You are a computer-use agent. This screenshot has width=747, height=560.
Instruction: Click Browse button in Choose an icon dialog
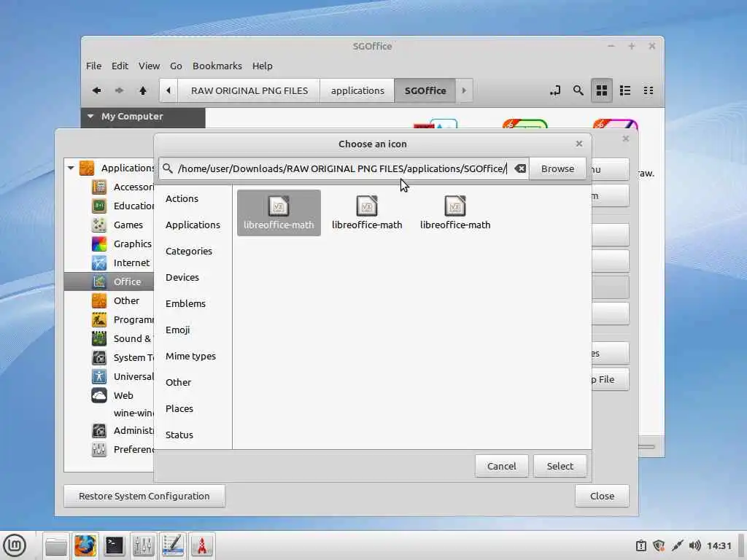tap(557, 168)
